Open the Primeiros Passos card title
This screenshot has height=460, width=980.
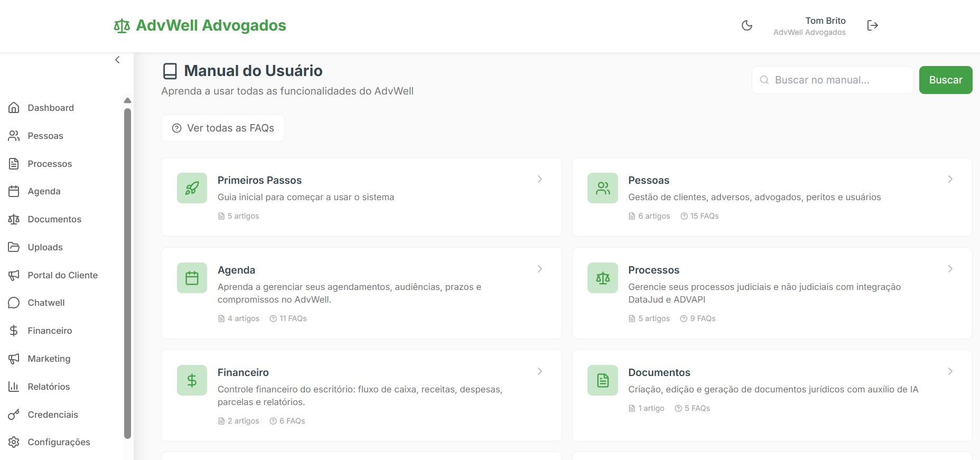(259, 180)
